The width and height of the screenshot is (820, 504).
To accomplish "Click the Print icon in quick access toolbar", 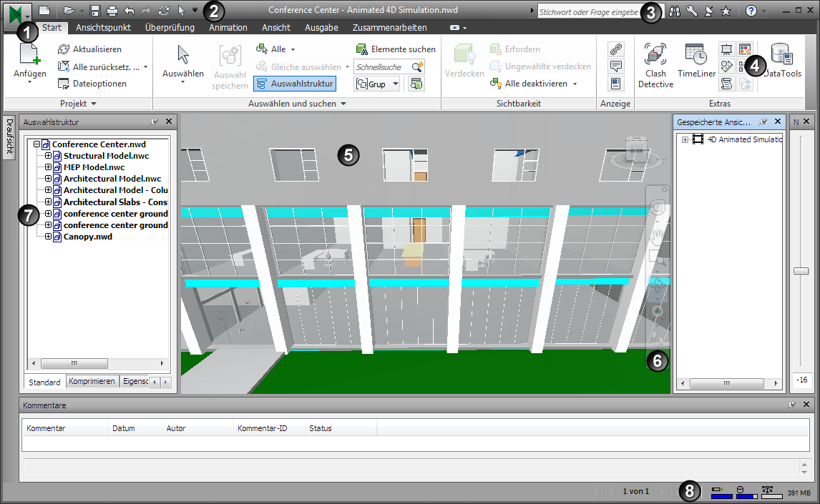I will pyautogui.click(x=112, y=11).
